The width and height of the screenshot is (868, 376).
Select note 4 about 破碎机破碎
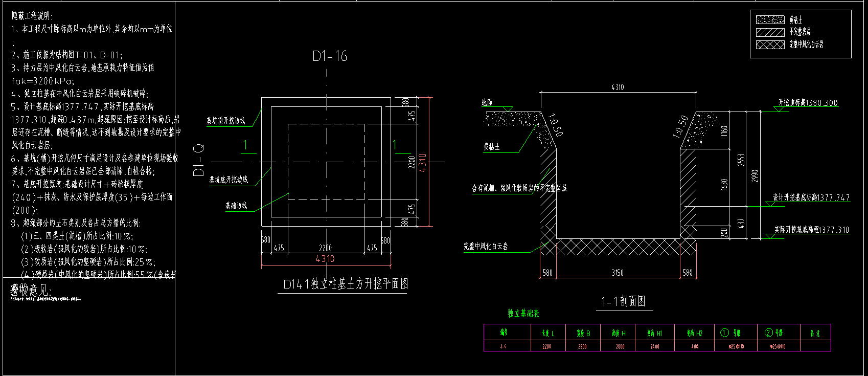coord(80,94)
